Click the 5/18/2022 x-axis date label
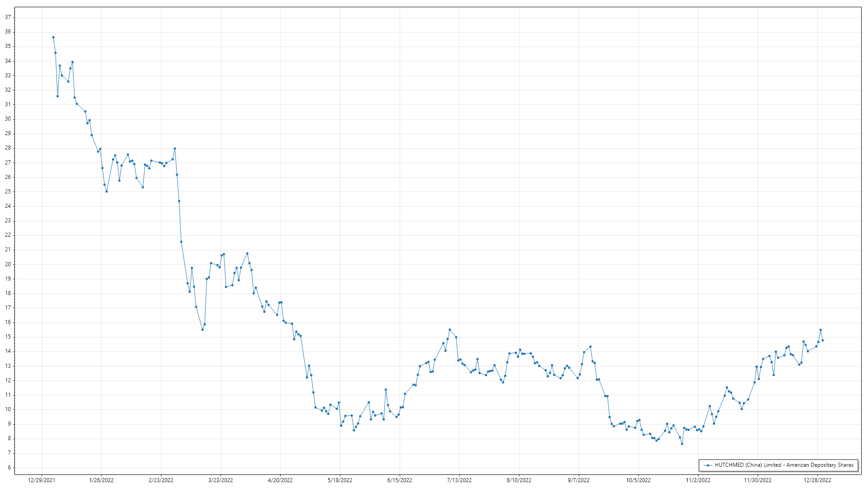Screen dimensions: 868x488 [340, 480]
